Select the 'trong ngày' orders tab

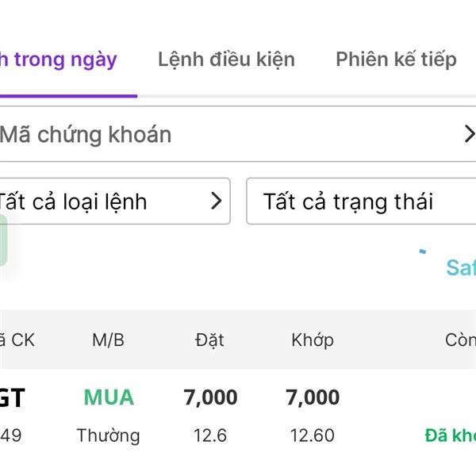pos(59,59)
